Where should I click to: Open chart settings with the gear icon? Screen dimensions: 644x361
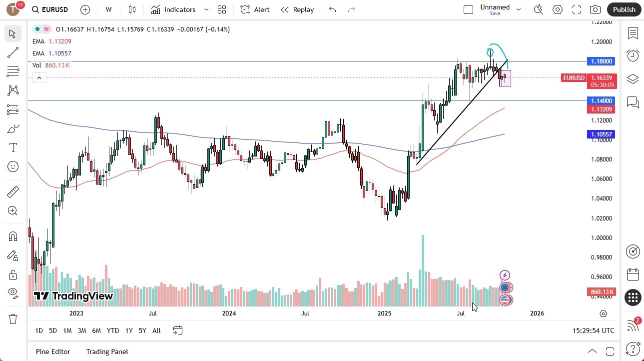coord(557,9)
